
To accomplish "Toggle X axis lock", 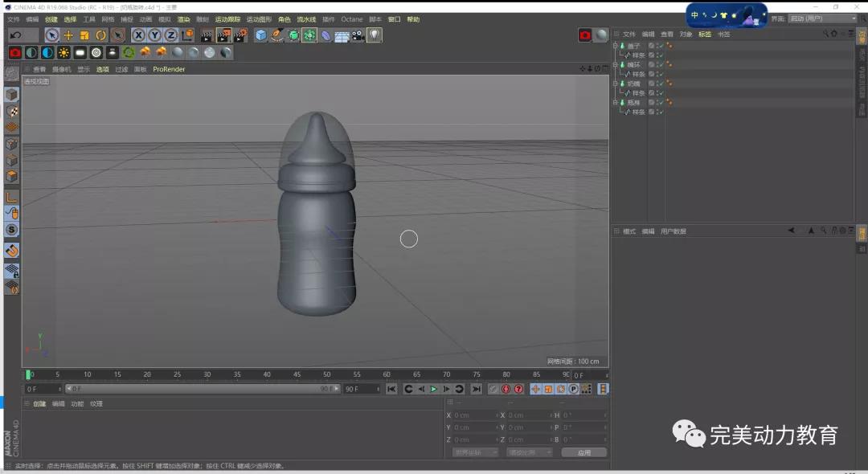I will pyautogui.click(x=138, y=35).
